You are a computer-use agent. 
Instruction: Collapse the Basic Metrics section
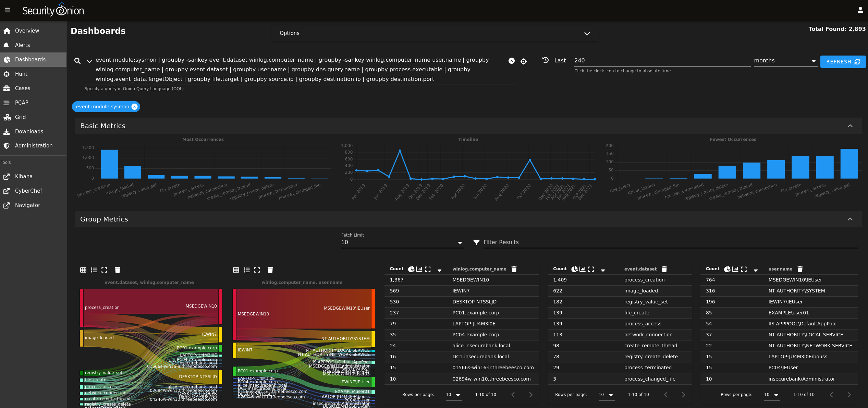coord(850,126)
